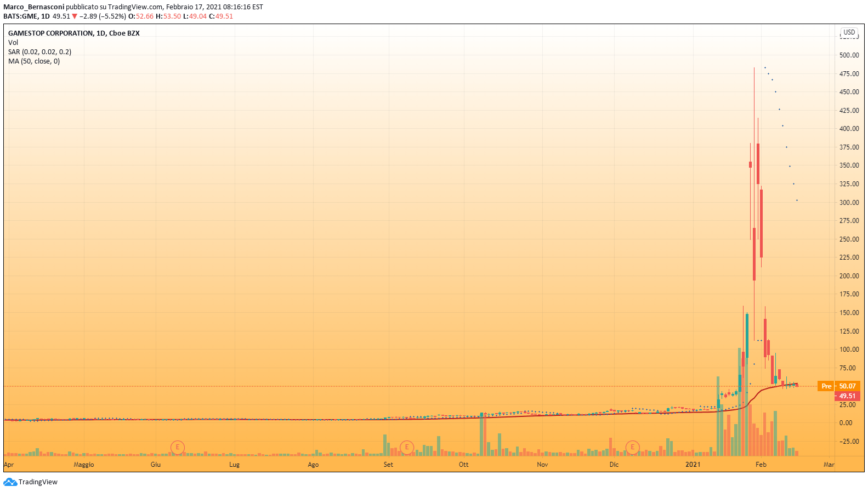Viewport: 868px width, 492px height.
Task: Click the 375.00 price axis label
Action: [x=849, y=147]
